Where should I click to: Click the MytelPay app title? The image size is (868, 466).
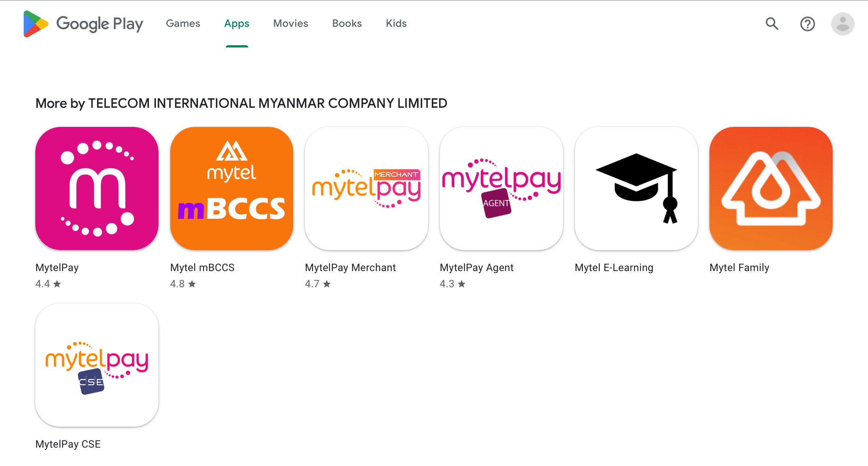coord(57,267)
